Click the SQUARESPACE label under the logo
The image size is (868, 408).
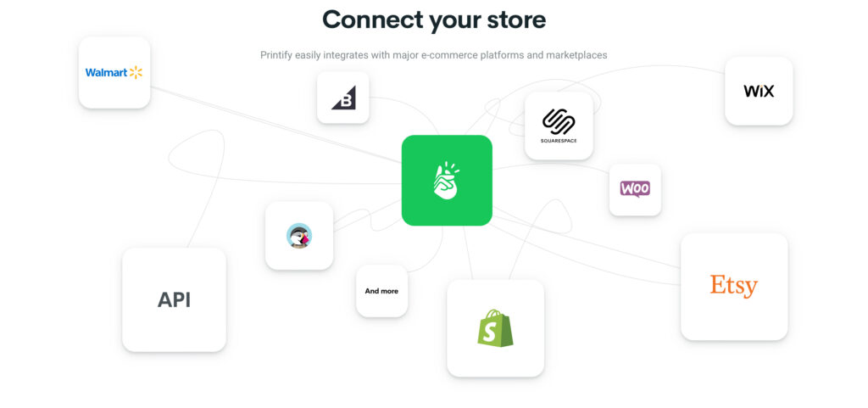pyautogui.click(x=559, y=141)
